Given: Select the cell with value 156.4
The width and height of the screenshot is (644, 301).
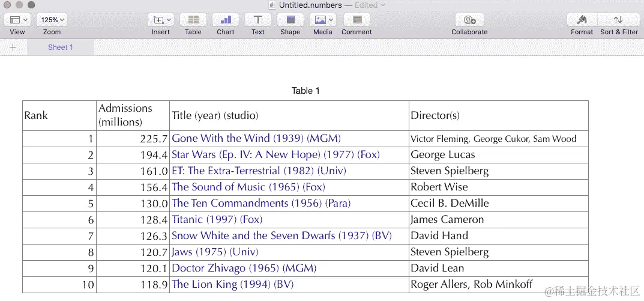Looking at the screenshot, I should [133, 187].
